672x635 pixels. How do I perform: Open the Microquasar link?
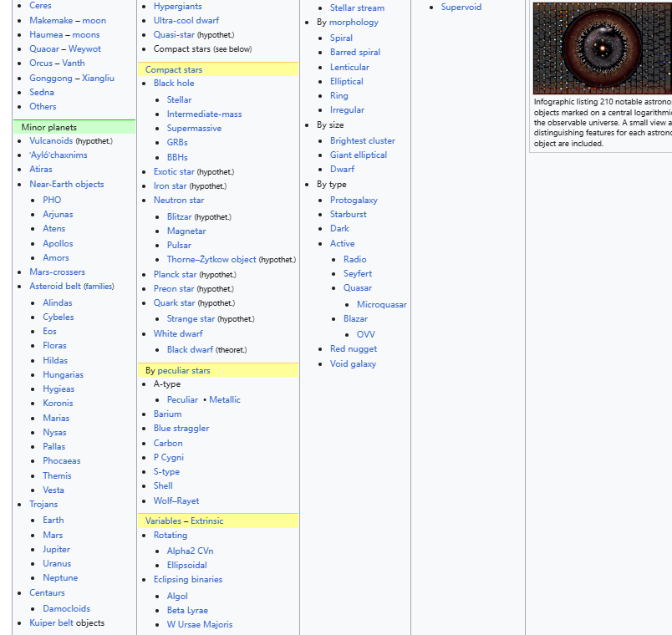tap(382, 304)
